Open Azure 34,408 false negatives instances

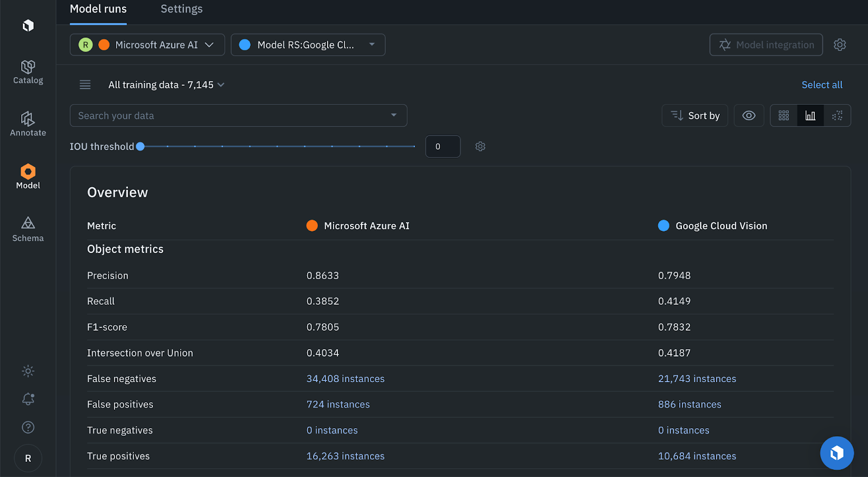(346, 379)
